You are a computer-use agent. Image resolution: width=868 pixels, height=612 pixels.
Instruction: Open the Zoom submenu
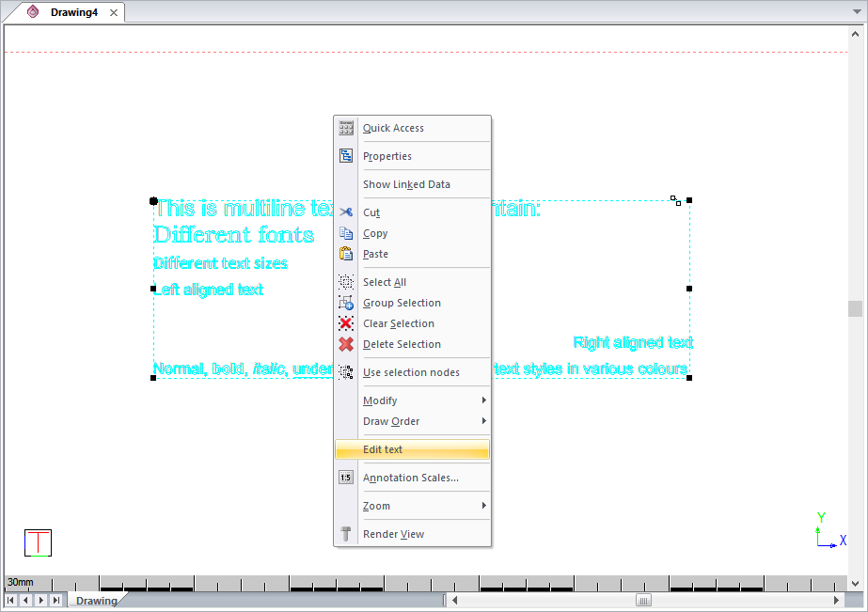pyautogui.click(x=375, y=506)
